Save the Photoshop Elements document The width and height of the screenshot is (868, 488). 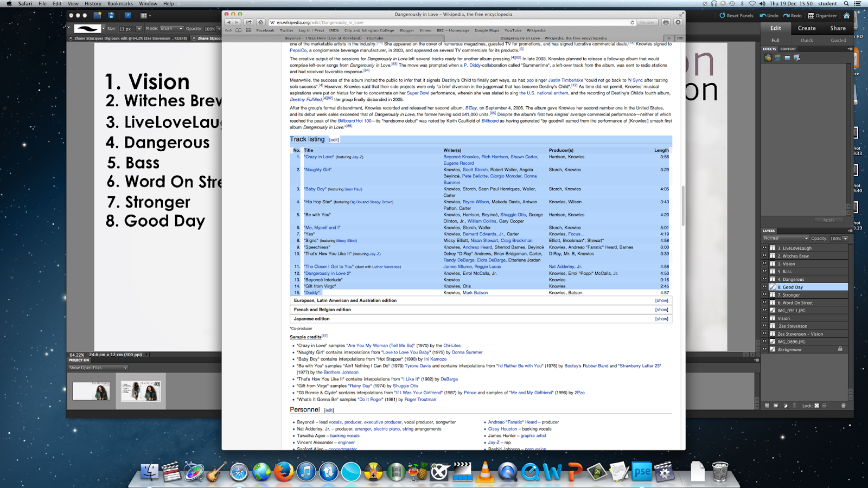111,16
